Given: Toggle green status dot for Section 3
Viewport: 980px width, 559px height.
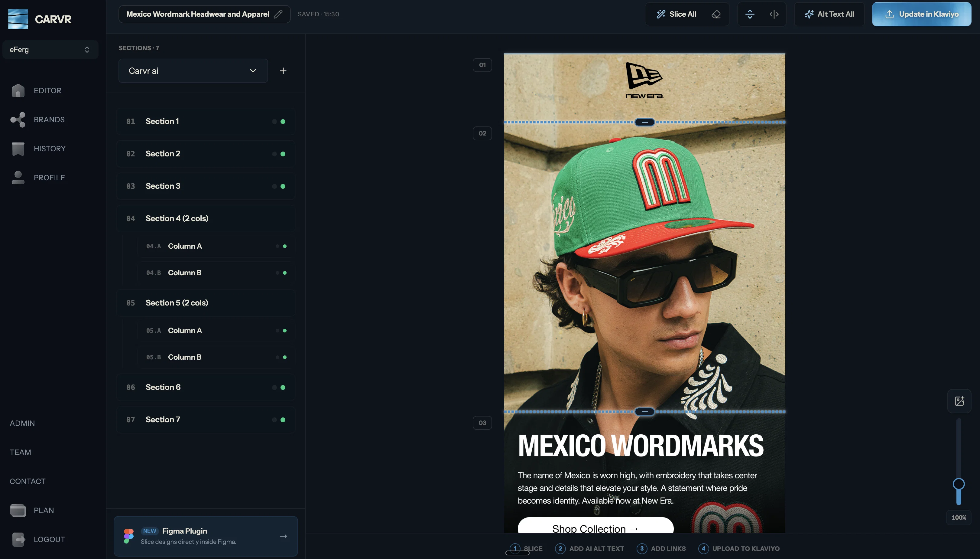Looking at the screenshot, I should pyautogui.click(x=283, y=186).
